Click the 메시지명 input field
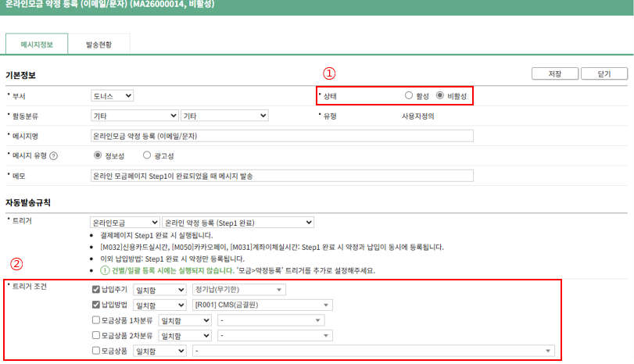Screen dimensions: 634x364 tap(282, 136)
